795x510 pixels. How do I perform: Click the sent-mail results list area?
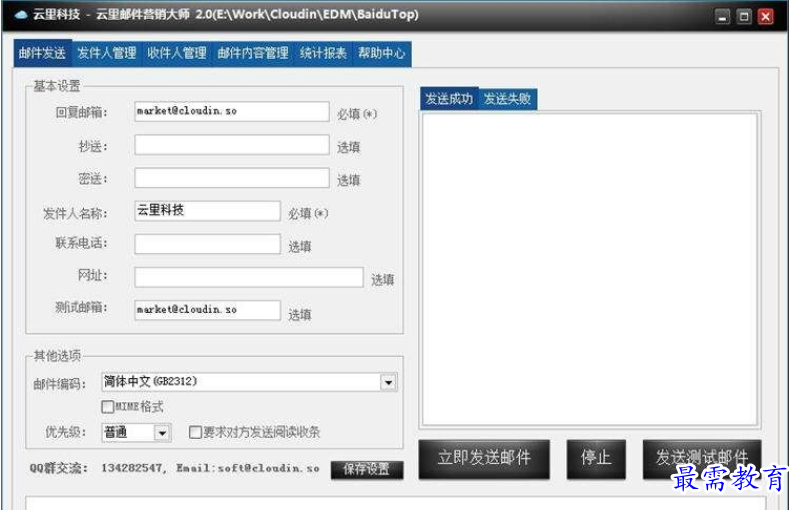pos(590,270)
